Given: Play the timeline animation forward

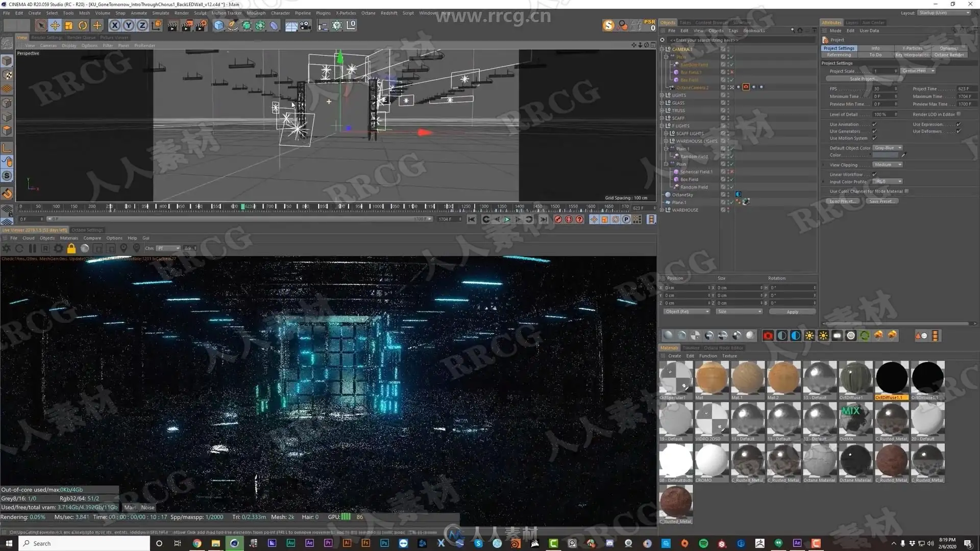Looking at the screenshot, I should tap(507, 219).
